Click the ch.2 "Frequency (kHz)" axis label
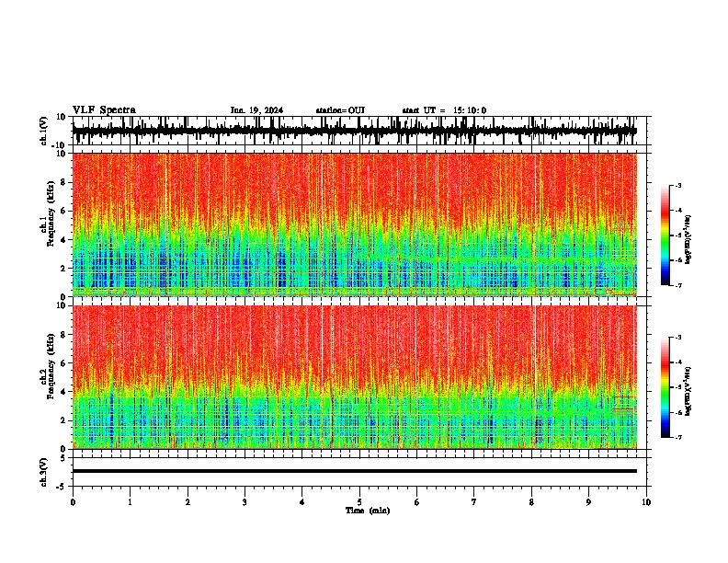The image size is (728, 563). (51, 366)
